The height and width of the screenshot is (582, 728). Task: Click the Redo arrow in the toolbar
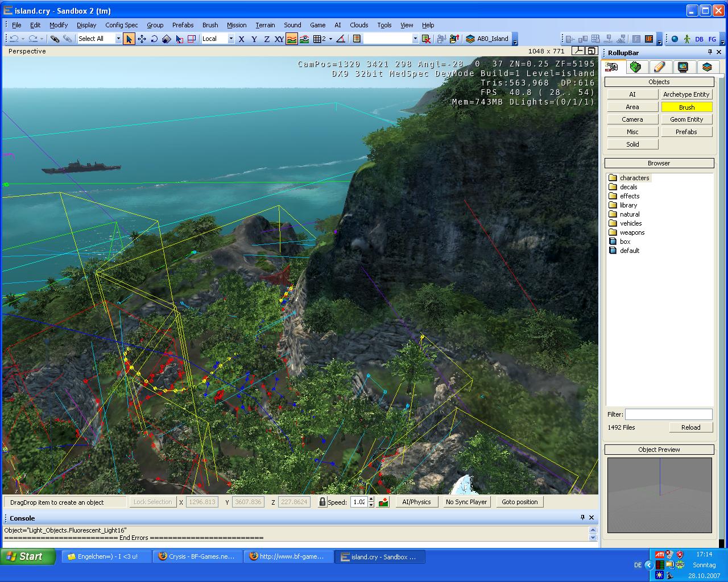point(33,39)
